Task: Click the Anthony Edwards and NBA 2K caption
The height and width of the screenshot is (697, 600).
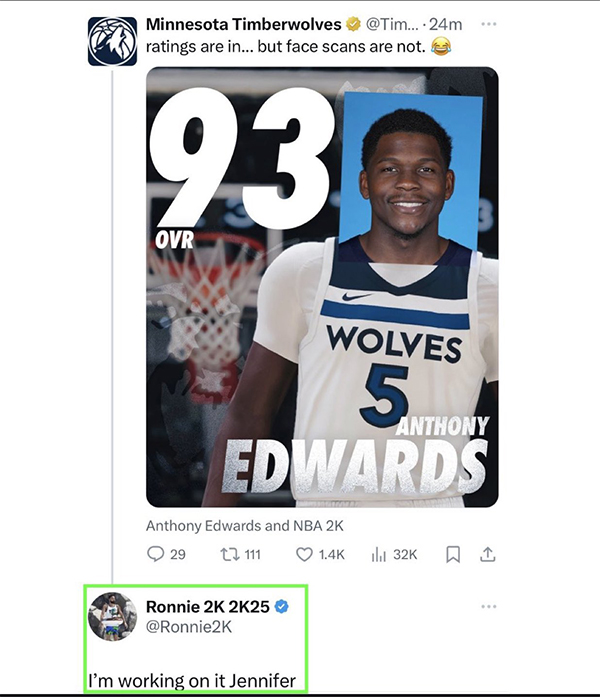Action: tap(245, 526)
